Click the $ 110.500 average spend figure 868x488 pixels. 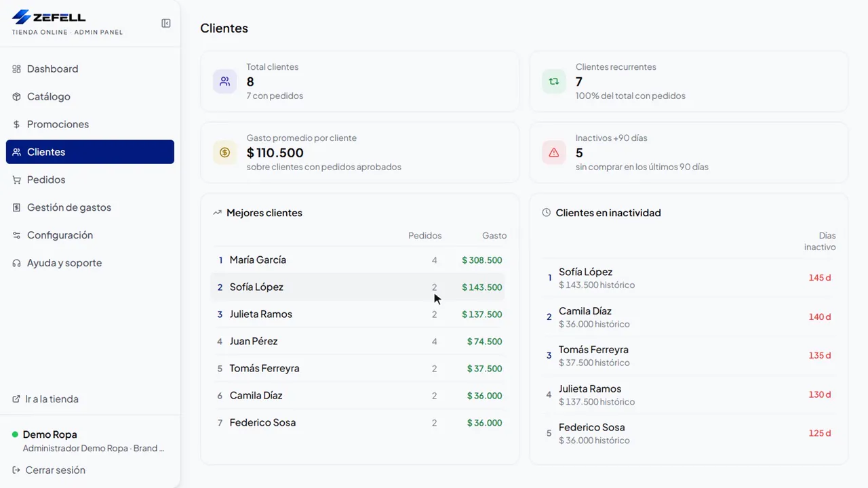275,152
